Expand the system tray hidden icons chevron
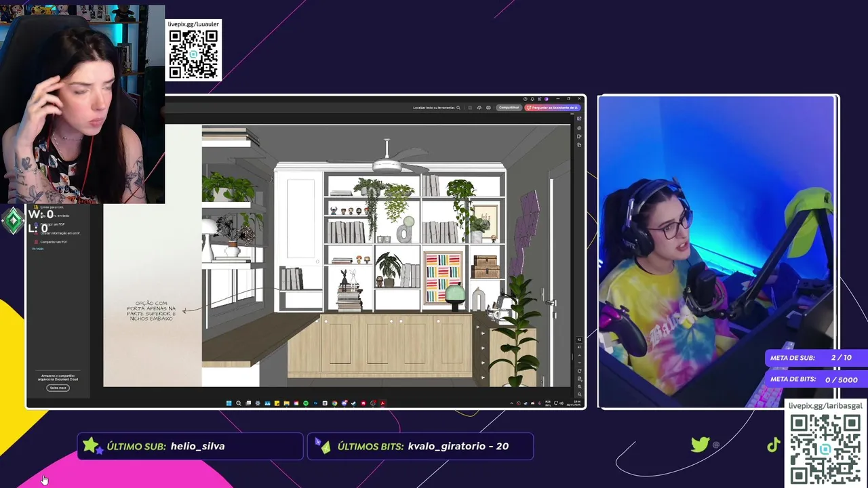The image size is (868, 488). click(x=512, y=403)
